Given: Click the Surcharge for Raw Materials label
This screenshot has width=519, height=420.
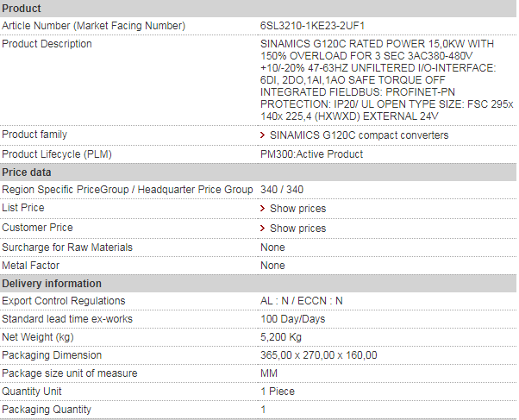Looking at the screenshot, I should (67, 248).
